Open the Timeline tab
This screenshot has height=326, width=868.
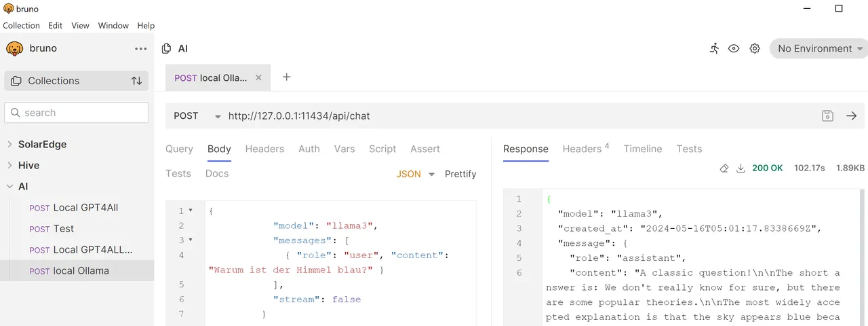[643, 149]
